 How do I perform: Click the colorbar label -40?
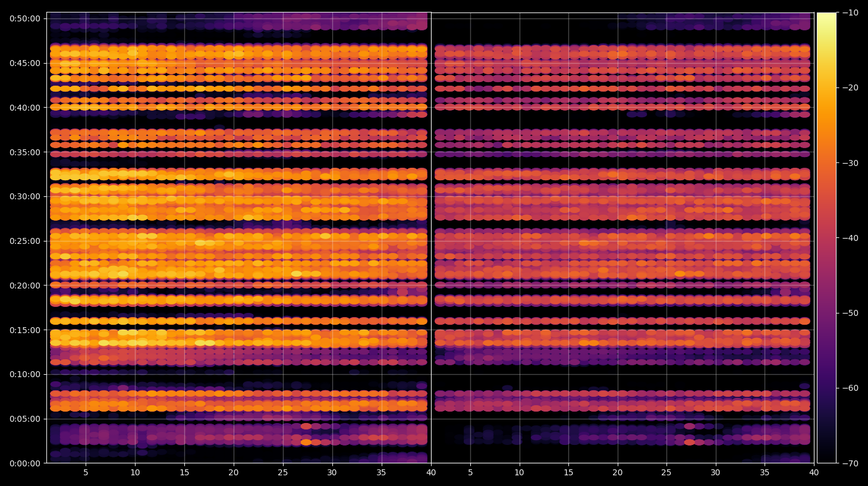(850, 238)
